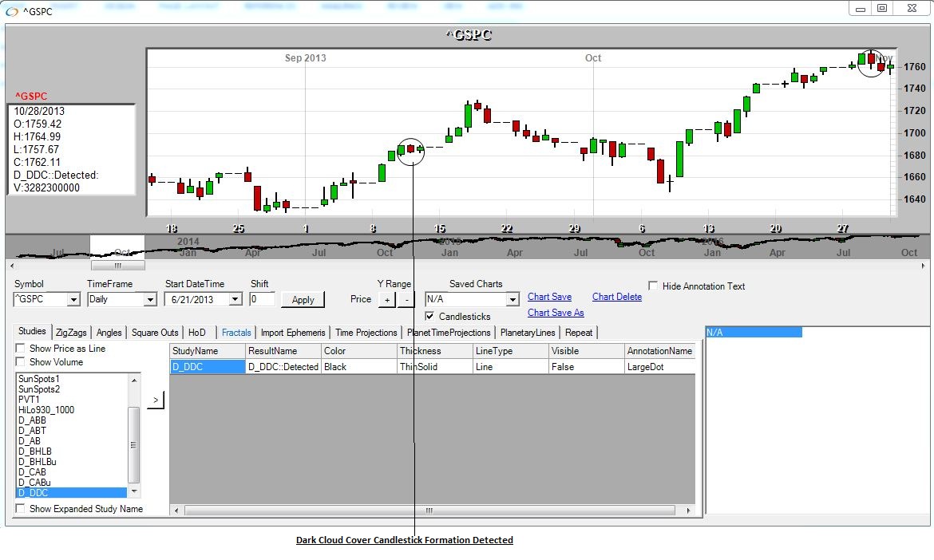Click the Y Range minus button

point(406,300)
